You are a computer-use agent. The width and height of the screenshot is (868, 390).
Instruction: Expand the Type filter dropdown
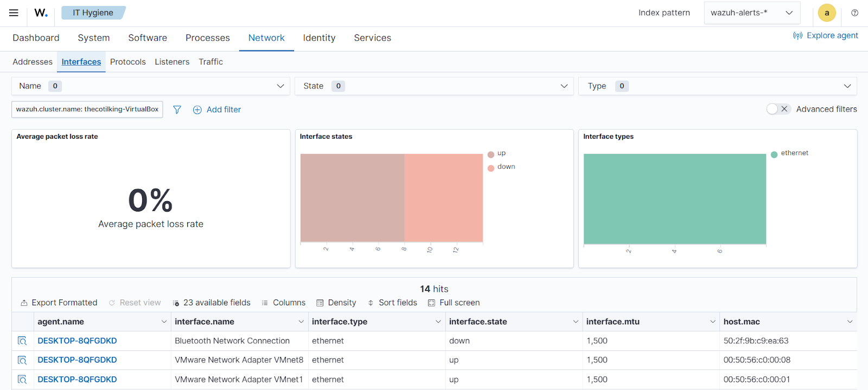[718, 86]
